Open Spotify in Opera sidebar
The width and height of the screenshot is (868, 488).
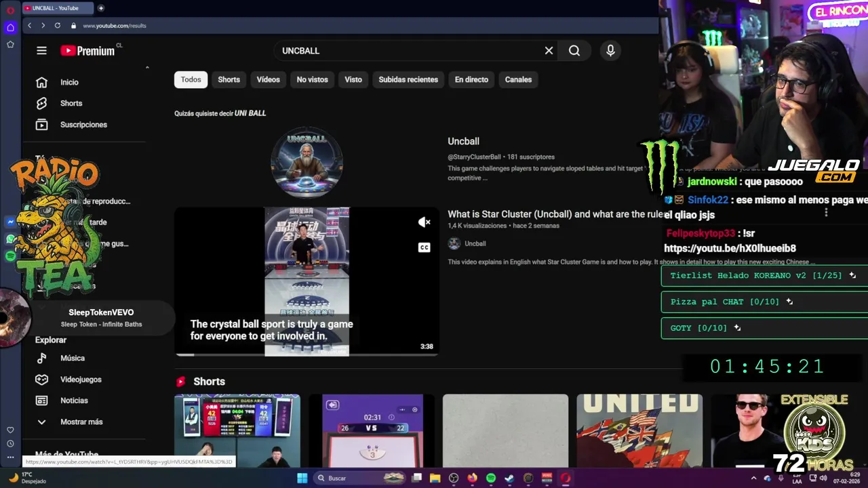pyautogui.click(x=10, y=256)
